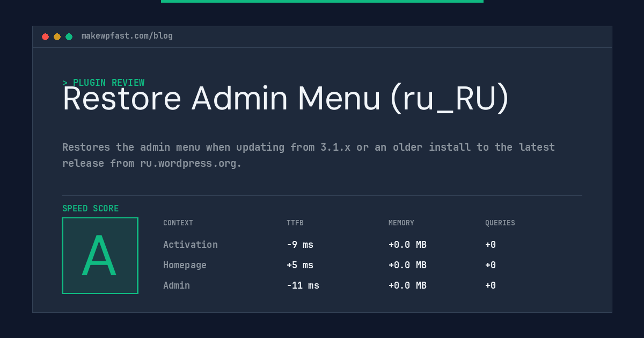
Task: Click the '+5 ms' TTFB value
Action: [300, 265]
